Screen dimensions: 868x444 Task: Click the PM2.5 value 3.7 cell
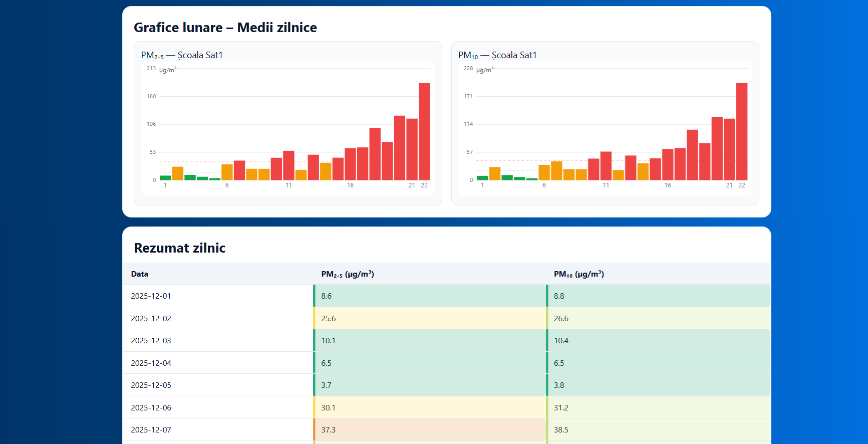(327, 385)
